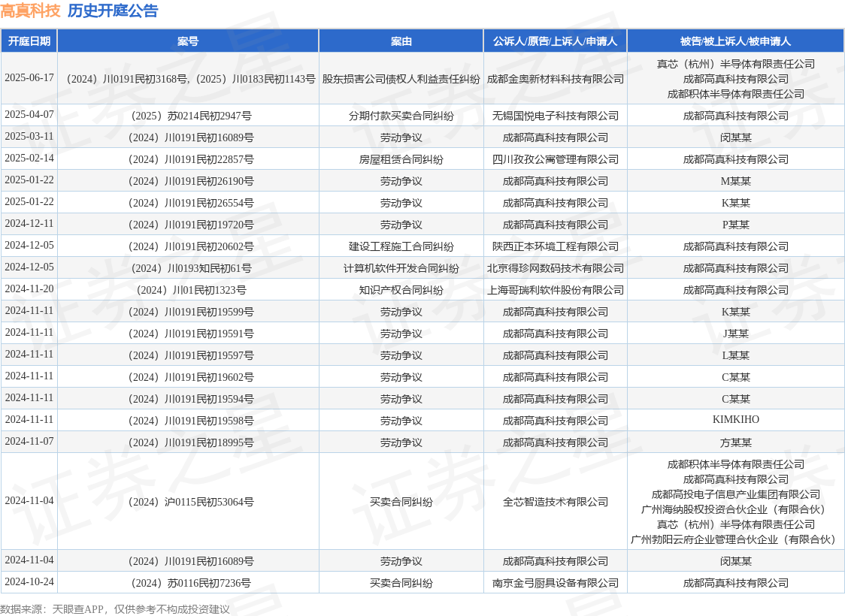Click defendant 广州勃阳云府企业管理合伙企业（有限合伙）

[733, 540]
